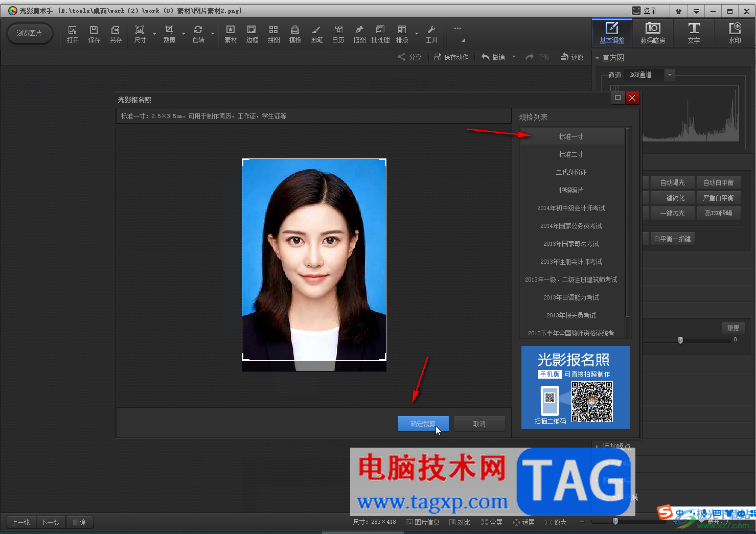Collapse the 直方图 histogram panel

tap(597, 58)
